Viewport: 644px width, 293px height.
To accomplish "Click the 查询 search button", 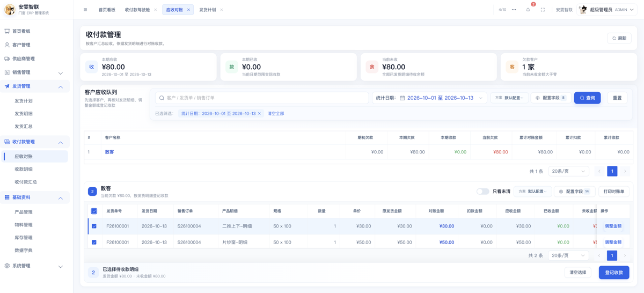I will (587, 98).
